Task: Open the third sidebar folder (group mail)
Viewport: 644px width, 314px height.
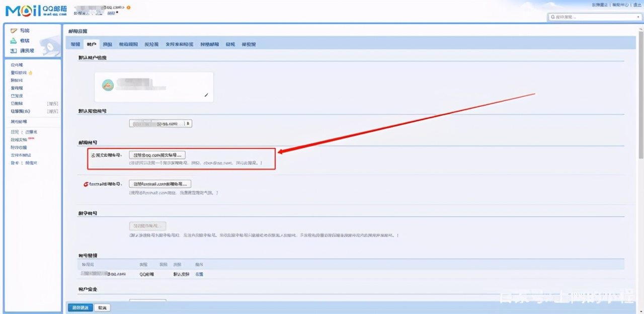Action: (17, 81)
